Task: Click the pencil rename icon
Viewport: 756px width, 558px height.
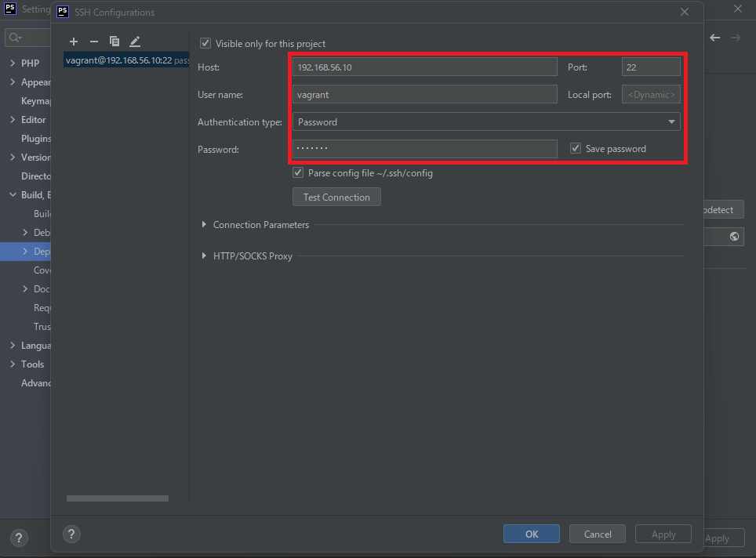Action: 135,42
